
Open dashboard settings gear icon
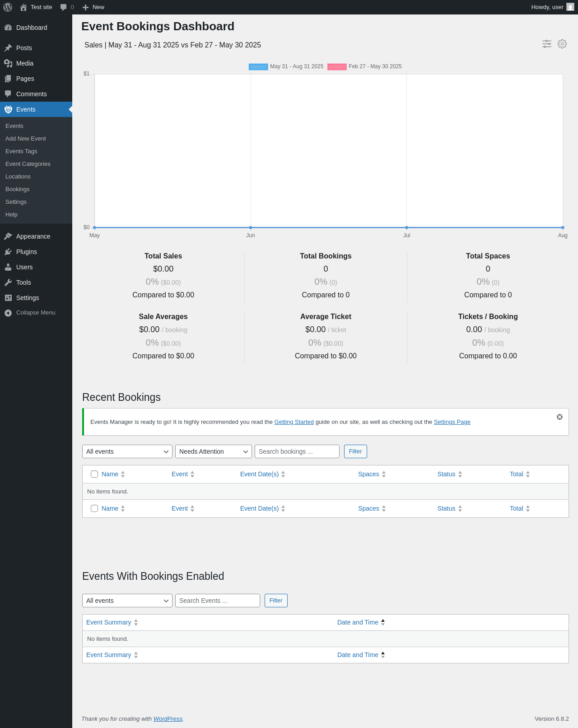pyautogui.click(x=562, y=44)
